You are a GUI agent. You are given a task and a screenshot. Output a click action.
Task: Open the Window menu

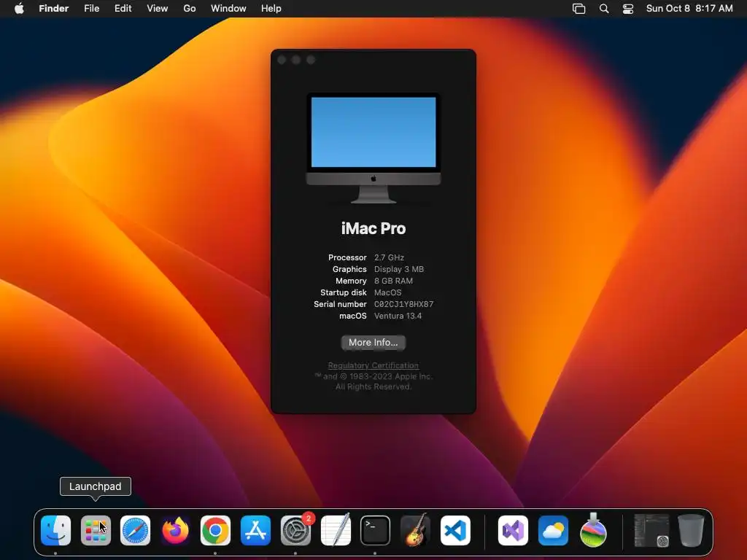click(228, 8)
